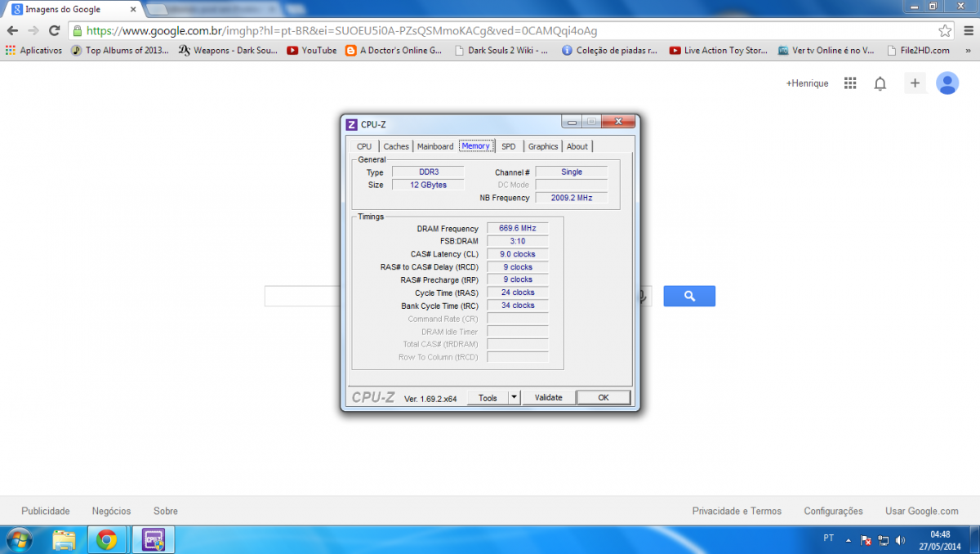The image size is (980, 554).
Task: Click the +Henrique profile link
Action: pyautogui.click(x=807, y=83)
